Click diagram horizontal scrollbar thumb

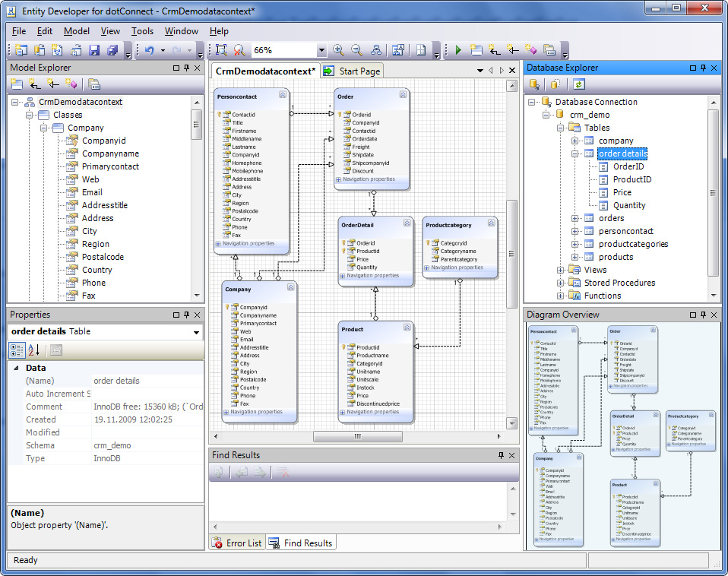357,436
